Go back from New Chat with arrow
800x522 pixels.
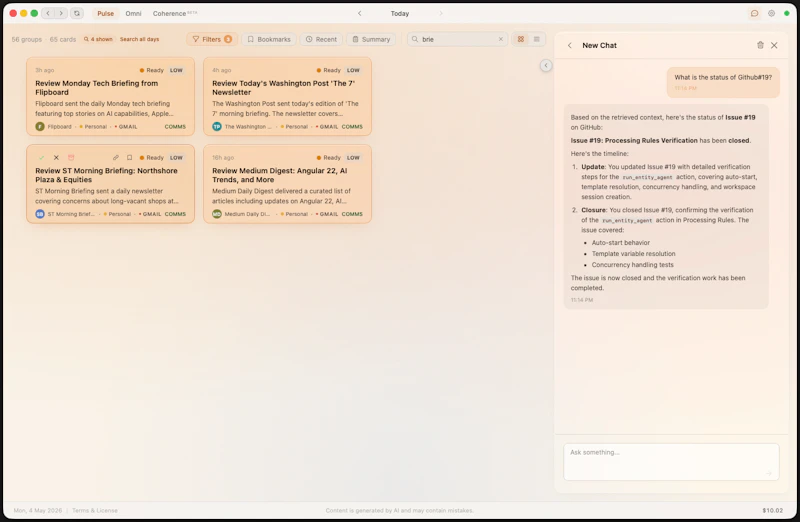pyautogui.click(x=569, y=45)
